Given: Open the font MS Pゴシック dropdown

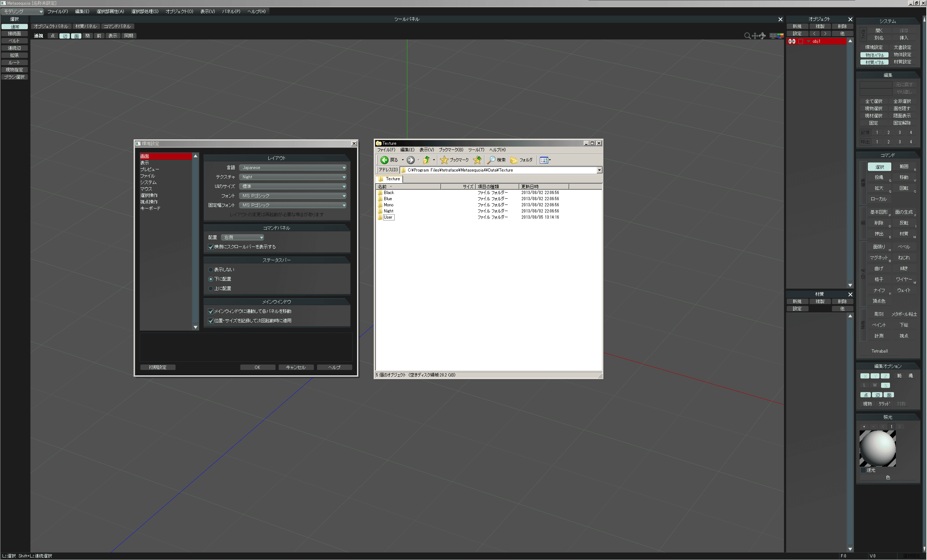Looking at the screenshot, I should tap(293, 196).
